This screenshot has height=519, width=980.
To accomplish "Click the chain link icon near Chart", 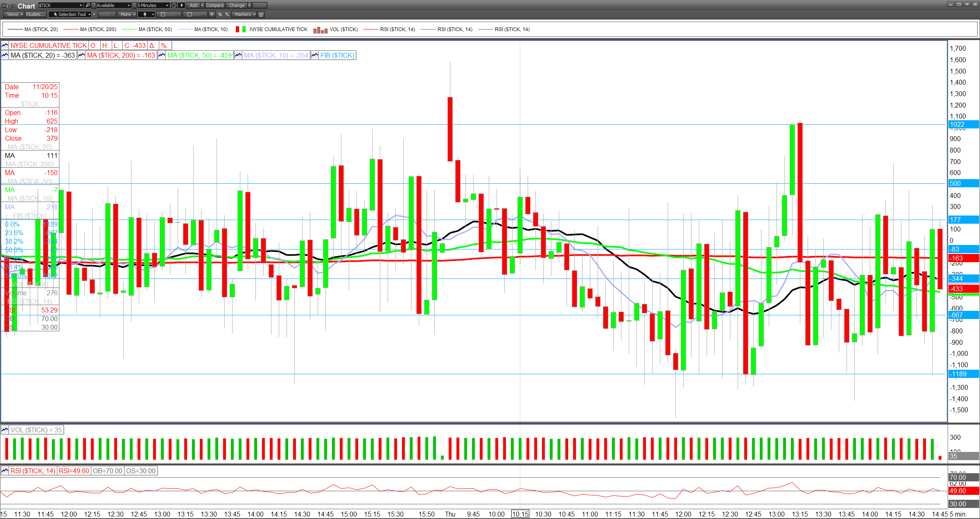I will (x=12, y=6).
